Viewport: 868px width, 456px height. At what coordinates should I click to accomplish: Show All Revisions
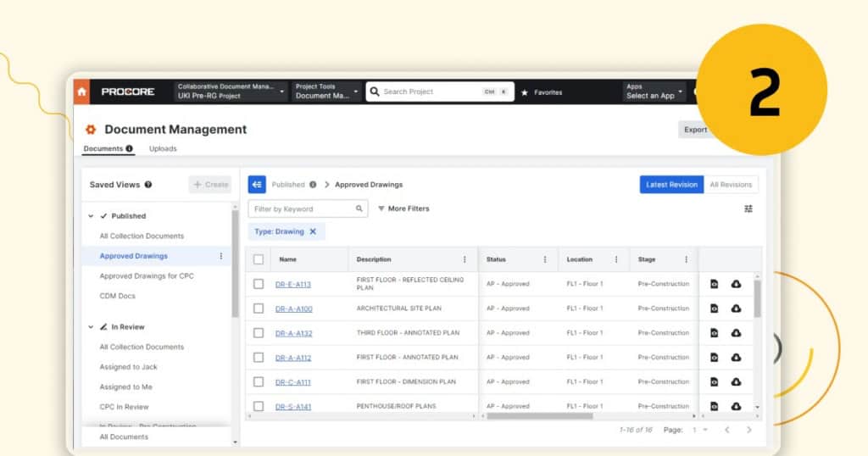[731, 185]
